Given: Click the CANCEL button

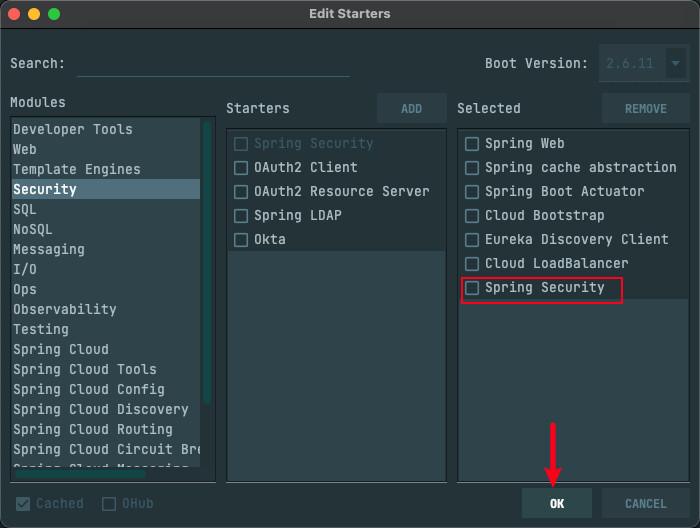Looking at the screenshot, I should click(x=646, y=503).
